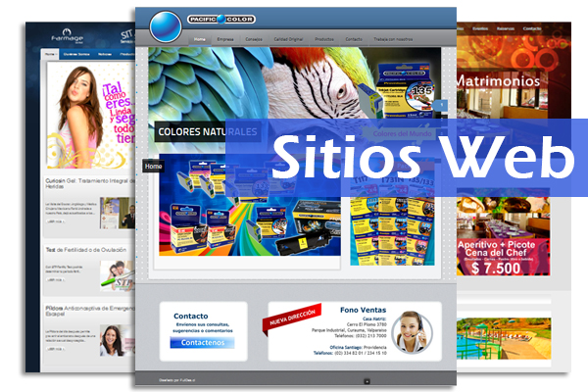The image size is (588, 392).
Task: Open the Píldora Anticonceptiva de Emergencia headline
Action: pyautogui.click(x=90, y=311)
